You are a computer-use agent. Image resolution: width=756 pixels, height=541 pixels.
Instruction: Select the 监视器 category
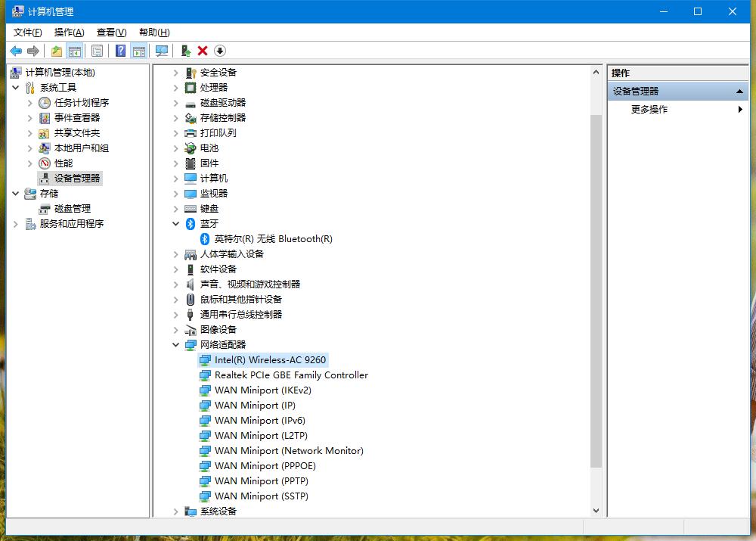coord(214,194)
